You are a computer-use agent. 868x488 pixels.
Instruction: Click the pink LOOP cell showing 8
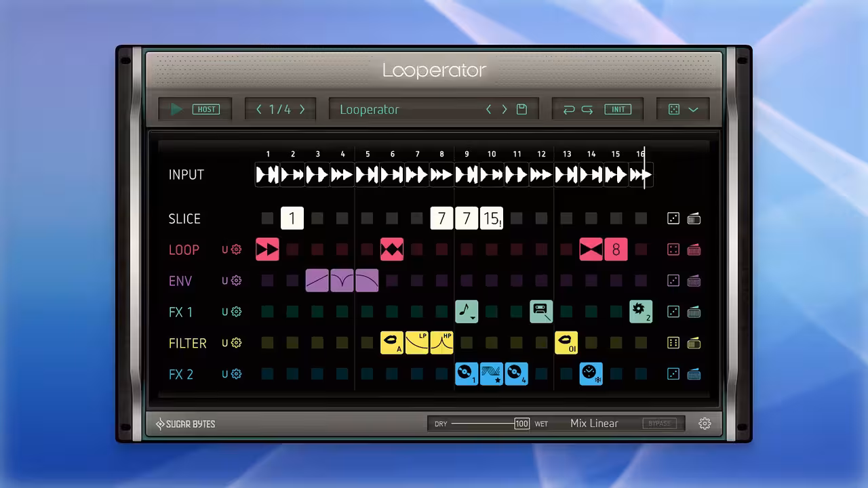coord(616,249)
